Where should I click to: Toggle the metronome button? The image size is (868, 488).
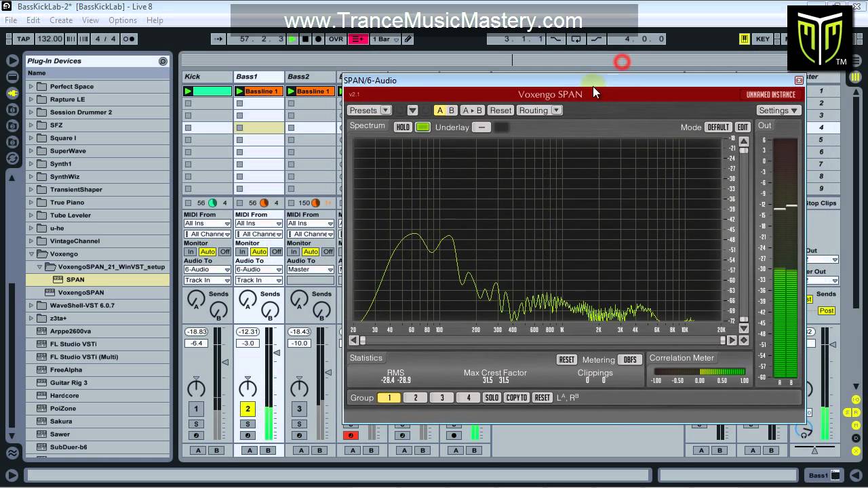tap(128, 39)
